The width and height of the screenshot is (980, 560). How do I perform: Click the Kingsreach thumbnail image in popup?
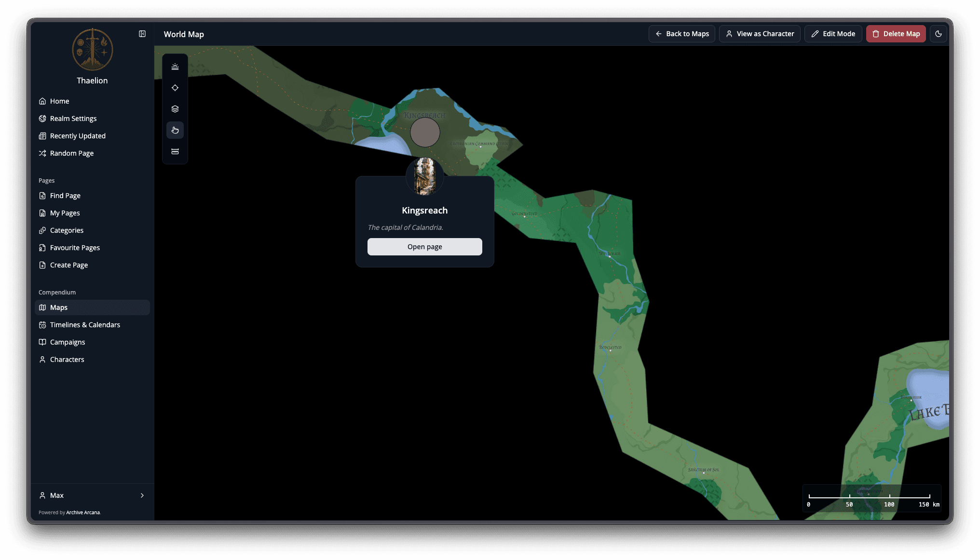pos(425,176)
